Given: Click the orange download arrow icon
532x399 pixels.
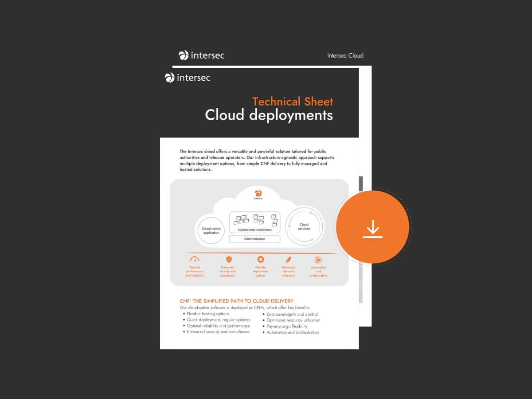Looking at the screenshot, I should (x=373, y=227).
